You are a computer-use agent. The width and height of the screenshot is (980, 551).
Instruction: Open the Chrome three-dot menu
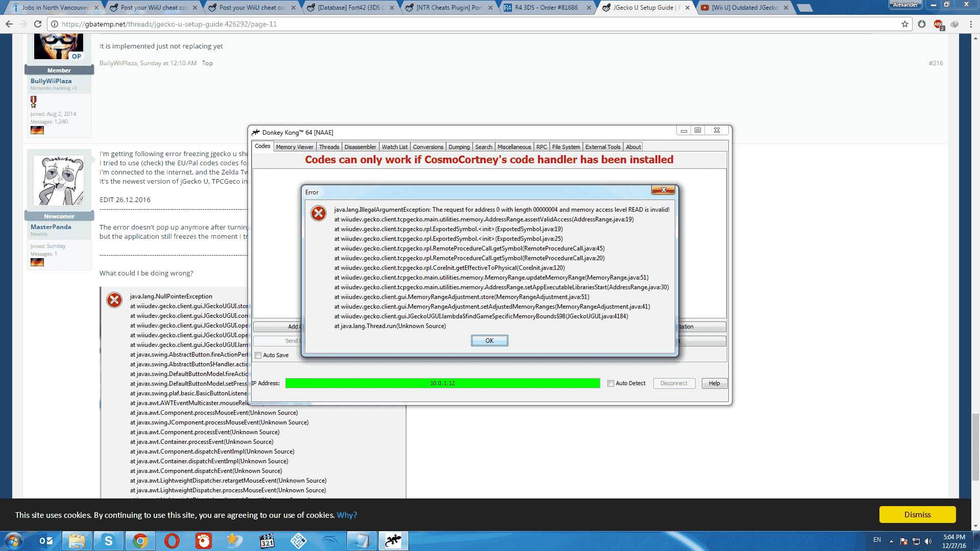970,24
